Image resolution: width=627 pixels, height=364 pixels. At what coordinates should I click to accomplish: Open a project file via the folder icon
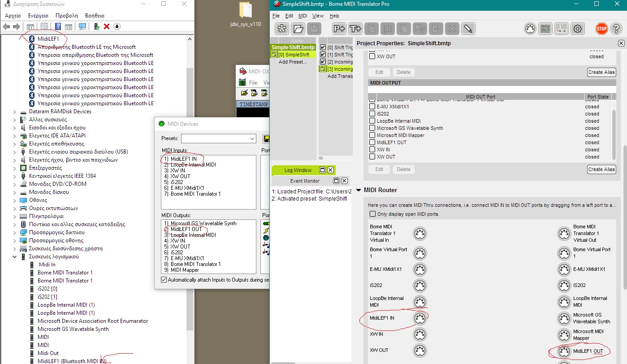(298, 29)
